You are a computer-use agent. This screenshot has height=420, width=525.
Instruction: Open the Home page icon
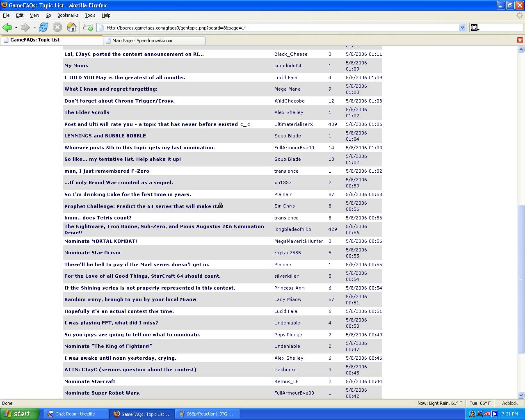point(72,27)
